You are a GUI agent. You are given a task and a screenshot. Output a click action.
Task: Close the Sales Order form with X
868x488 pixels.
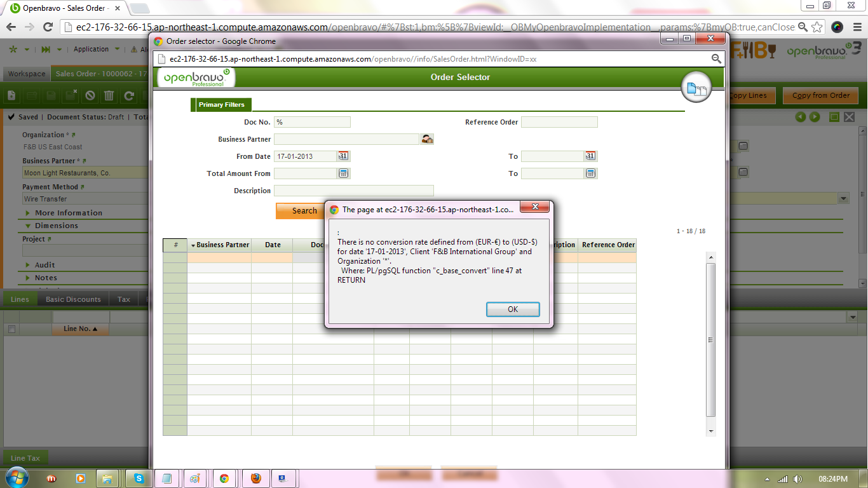tap(850, 117)
